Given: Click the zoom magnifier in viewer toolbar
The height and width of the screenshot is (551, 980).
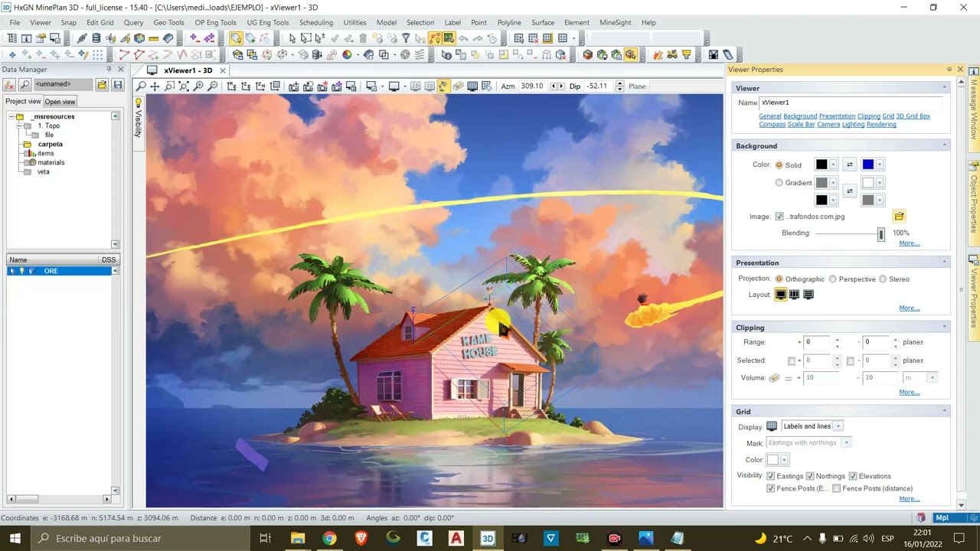Looking at the screenshot, I should click(x=141, y=86).
